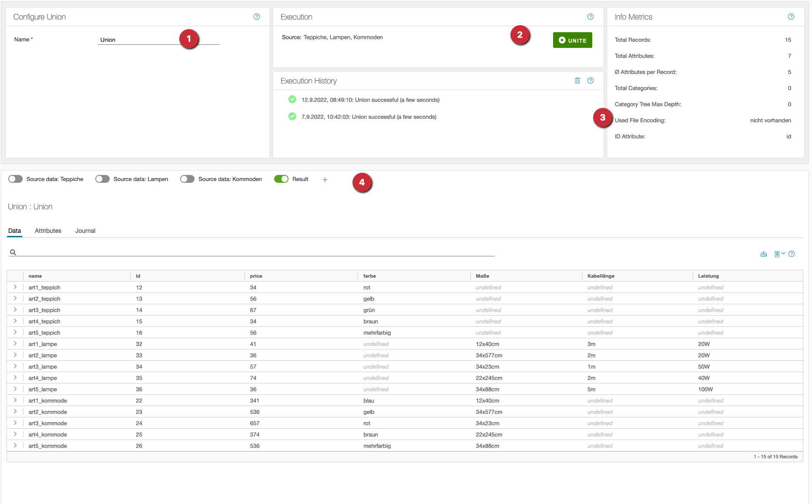Click the export data download icon
The height and width of the screenshot is (504, 812).
763,254
